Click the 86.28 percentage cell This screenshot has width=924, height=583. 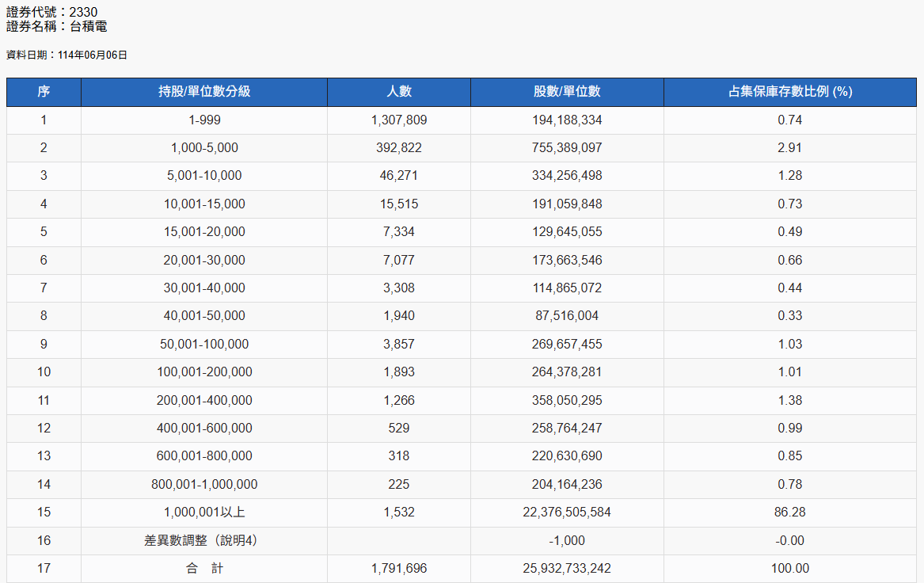(x=790, y=513)
